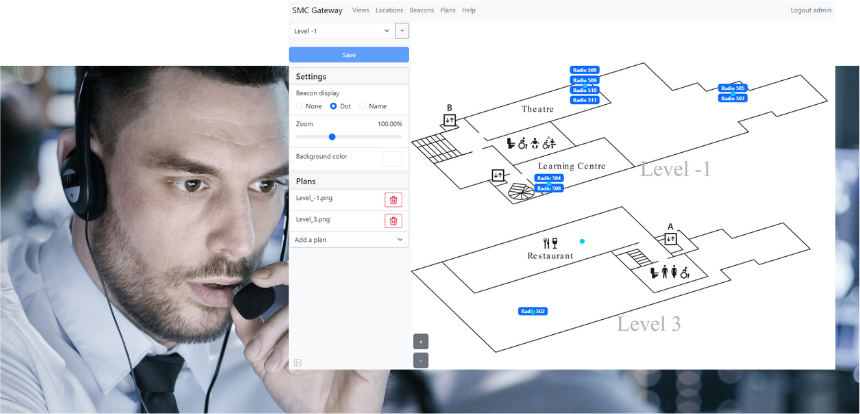Expand the Add a plan dropdown
Screen dimensions: 860x414
click(349, 240)
